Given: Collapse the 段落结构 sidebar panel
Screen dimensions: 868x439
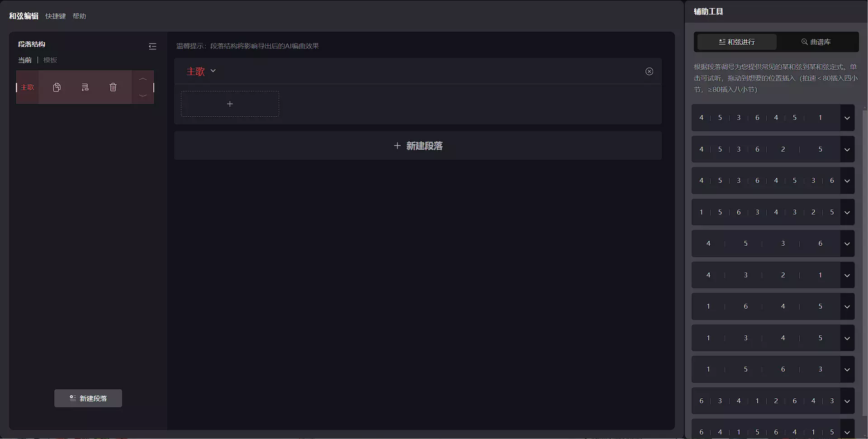Looking at the screenshot, I should tap(152, 46).
